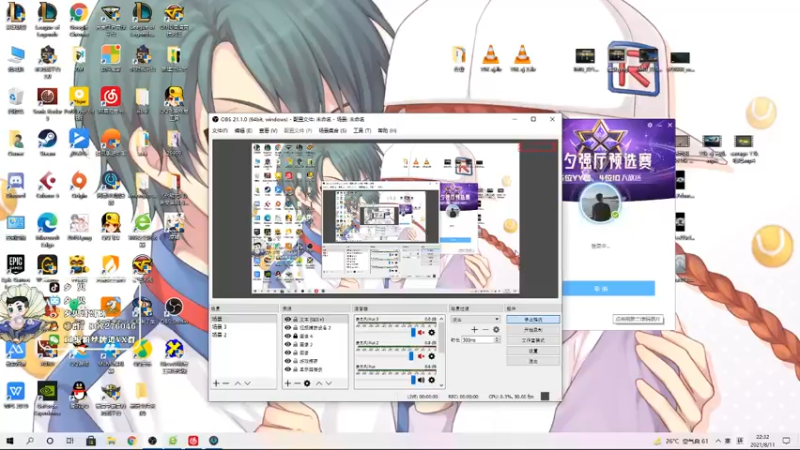800x450 pixels.
Task: Open the 查看(V) menu in OBS
Action: point(268,131)
